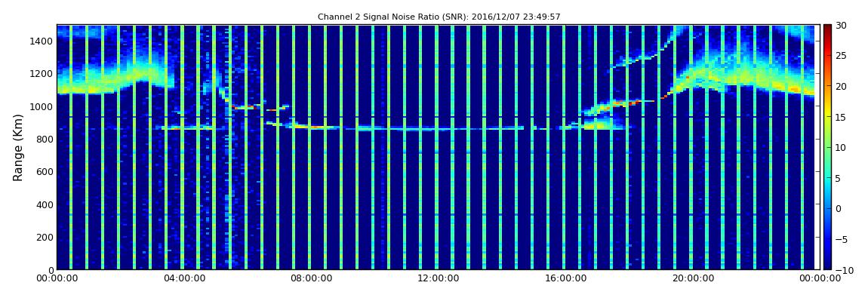The width and height of the screenshot is (868, 307).
Task: Click the colorbar value 15
Action: click(x=842, y=117)
